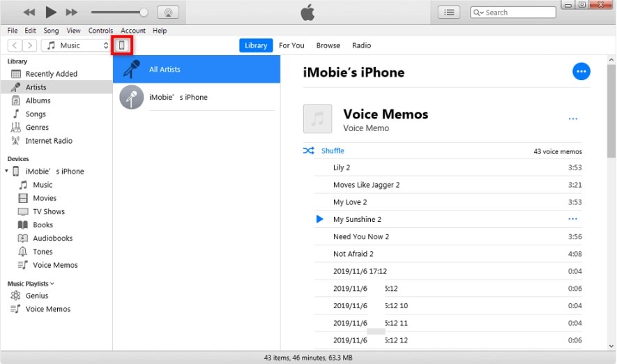This screenshot has width=617, height=364.
Task: Switch to the For You tab
Action: (291, 45)
